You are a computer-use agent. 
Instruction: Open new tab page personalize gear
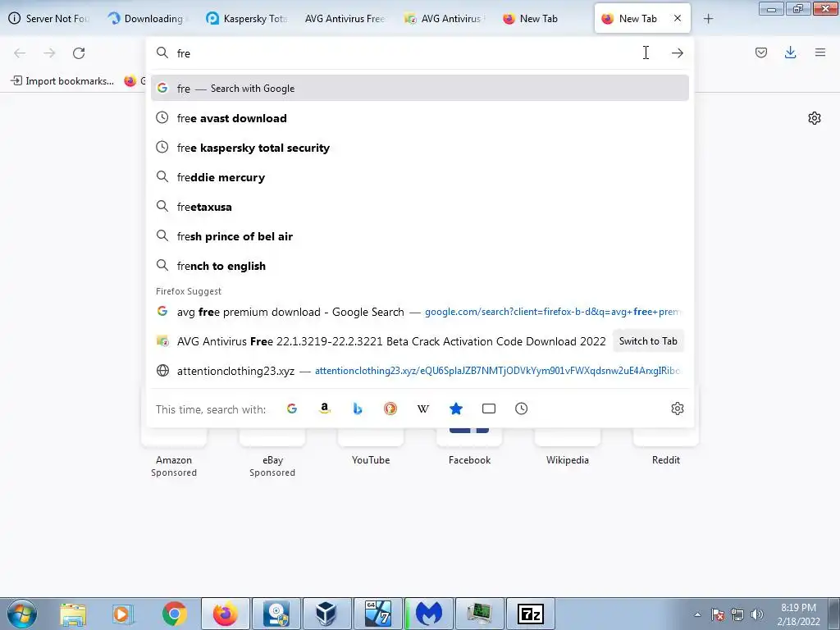coord(815,118)
